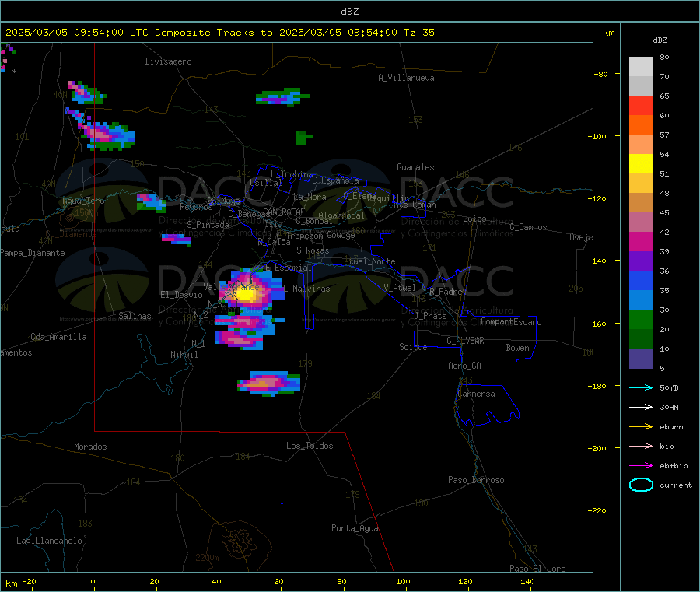Click the 'A_Villanueva' map label
The height and width of the screenshot is (592, 700).
click(406, 78)
